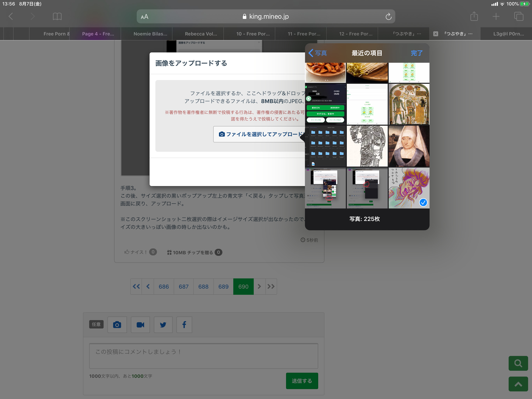
Task: Click the Twitter bird share icon
Action: point(163,325)
